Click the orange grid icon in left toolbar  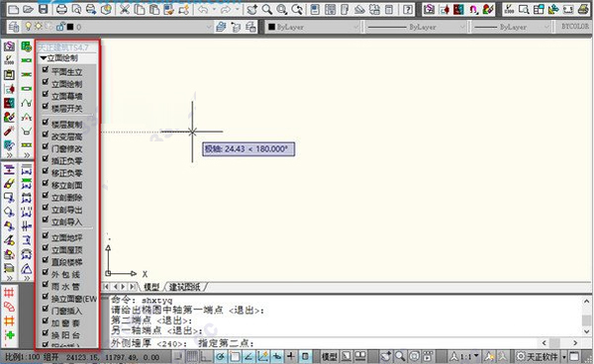tap(9, 320)
